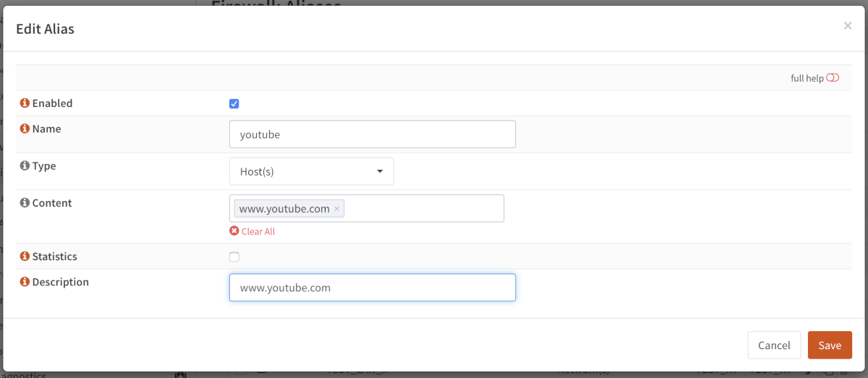Image resolution: width=868 pixels, height=378 pixels.
Task: Click the Type dropdown caret arrow
Action: pos(380,172)
